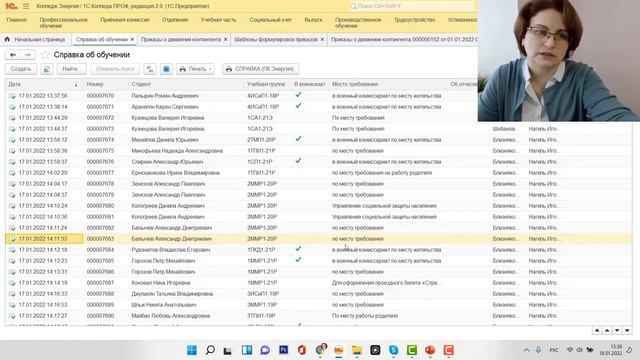Screen dimensions: 640x360
Task: Click В военкомат checkmark in row 000007676
Action: click(x=298, y=161)
